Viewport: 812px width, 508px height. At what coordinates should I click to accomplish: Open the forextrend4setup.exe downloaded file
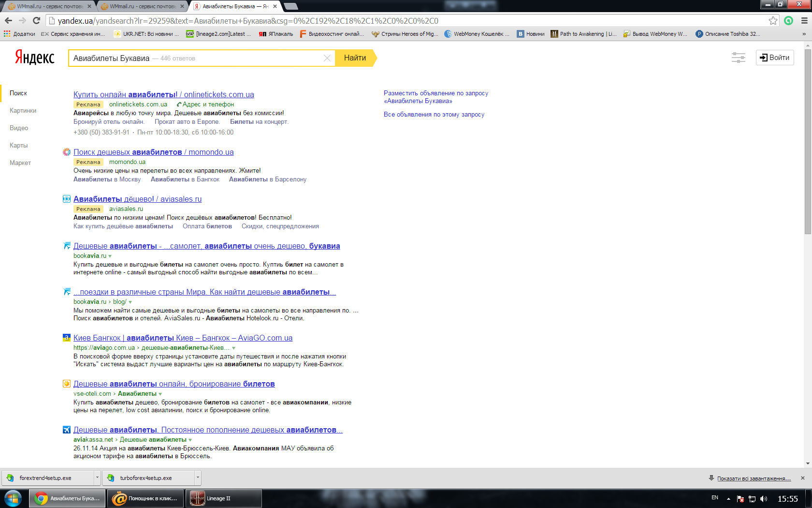(x=47, y=478)
